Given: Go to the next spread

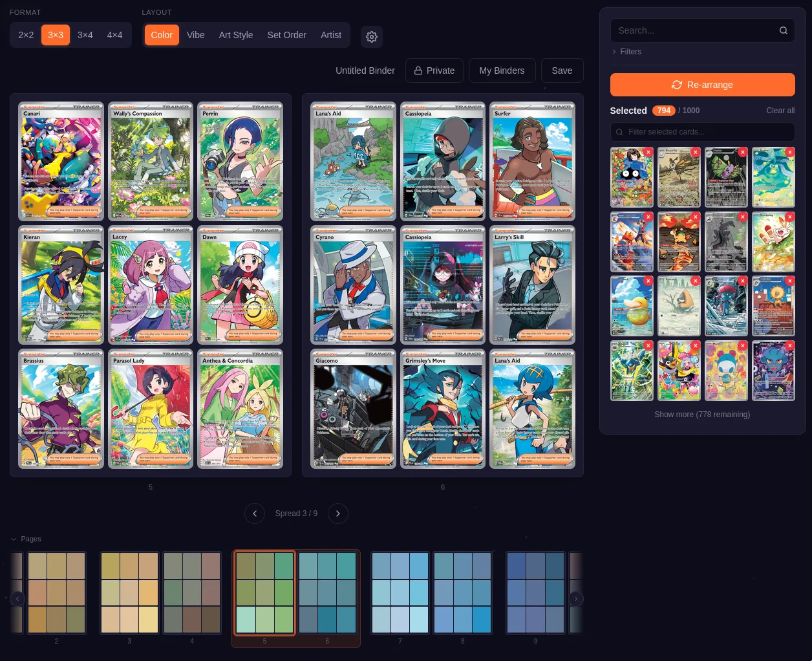Looking at the screenshot, I should (x=338, y=514).
